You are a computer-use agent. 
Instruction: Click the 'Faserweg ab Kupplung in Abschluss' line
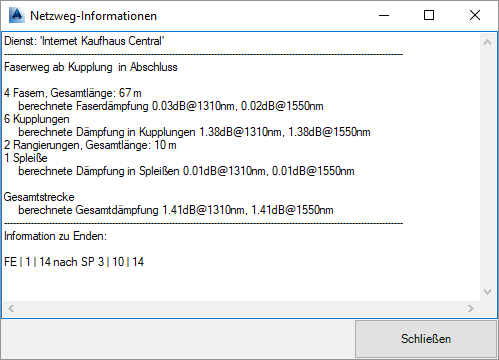[x=91, y=67]
